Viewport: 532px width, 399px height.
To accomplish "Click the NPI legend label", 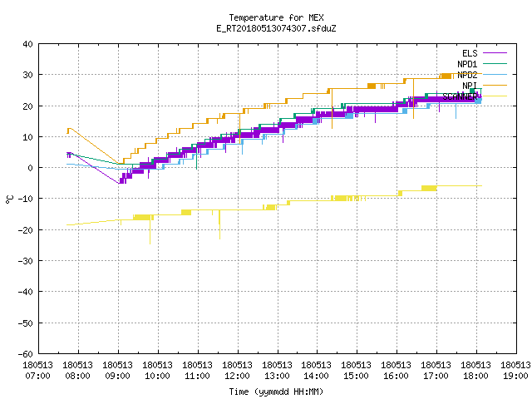I will pos(470,86).
